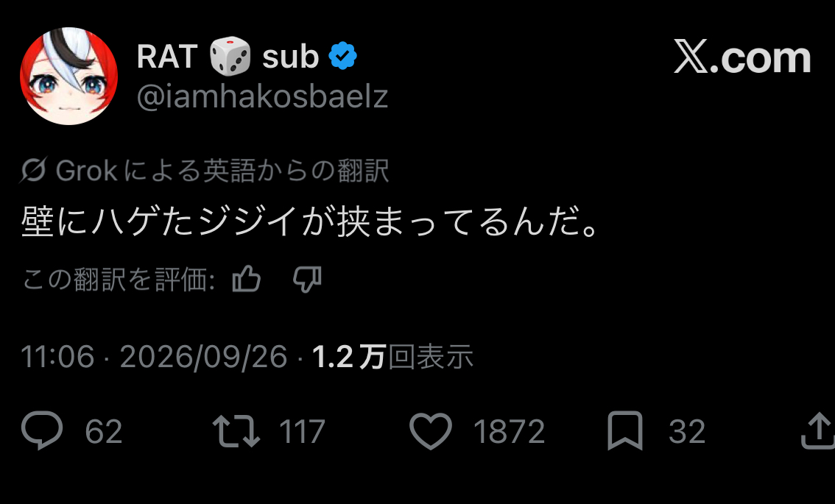Open the reply comment bubble icon
This screenshot has width=835, height=504.
pyautogui.click(x=42, y=430)
